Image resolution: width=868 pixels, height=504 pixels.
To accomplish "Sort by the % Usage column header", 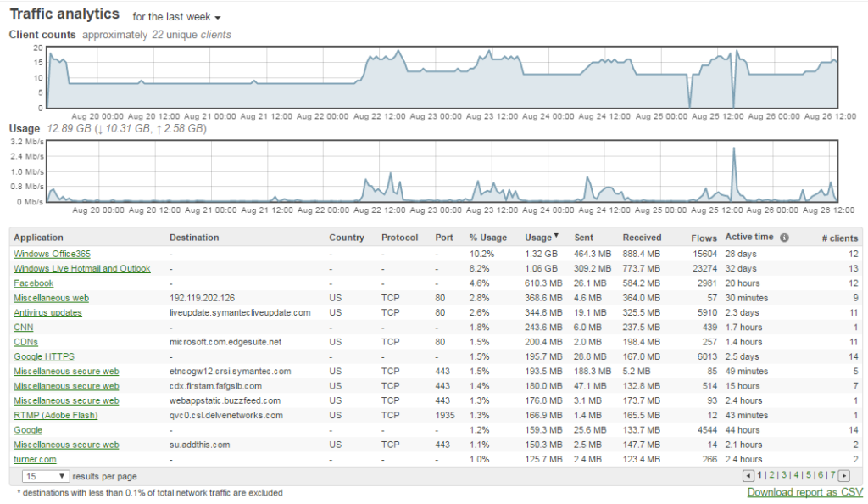I will pos(487,238).
